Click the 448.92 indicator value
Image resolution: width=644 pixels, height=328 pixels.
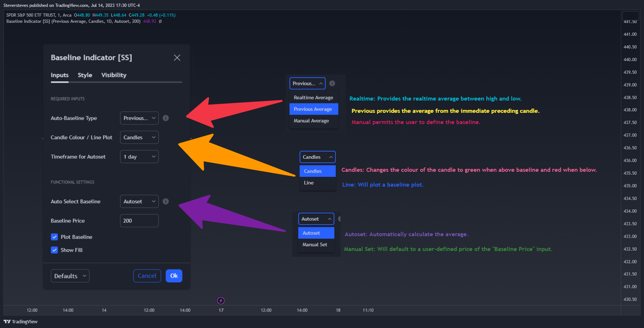pos(149,21)
